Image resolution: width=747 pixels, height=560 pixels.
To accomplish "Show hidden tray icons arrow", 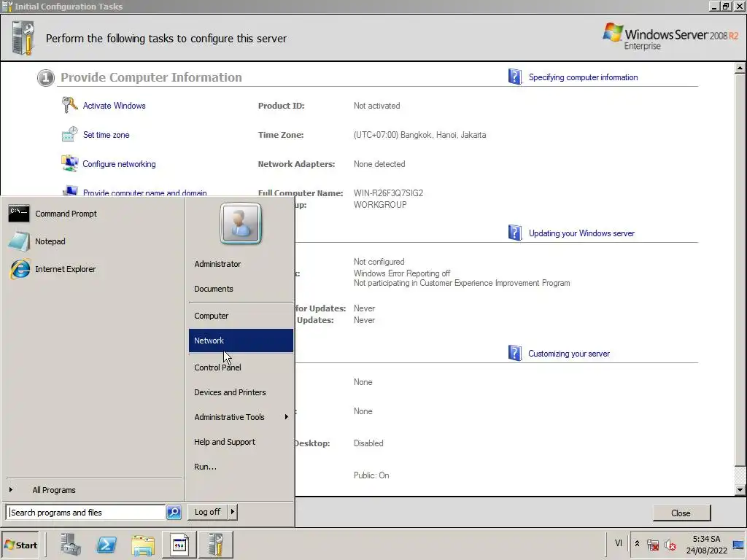I will [x=637, y=544].
